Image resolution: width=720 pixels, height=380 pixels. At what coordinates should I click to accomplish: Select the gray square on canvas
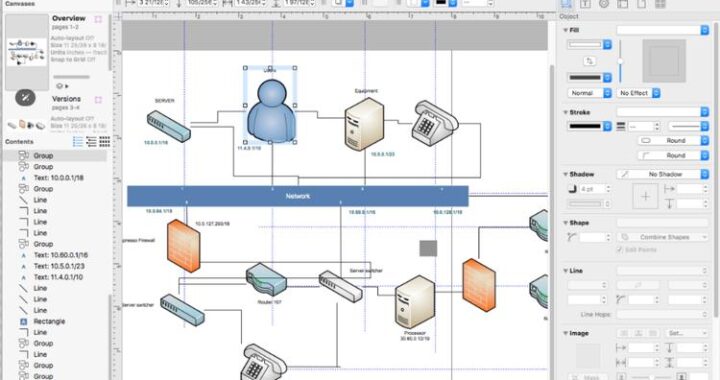[x=428, y=248]
